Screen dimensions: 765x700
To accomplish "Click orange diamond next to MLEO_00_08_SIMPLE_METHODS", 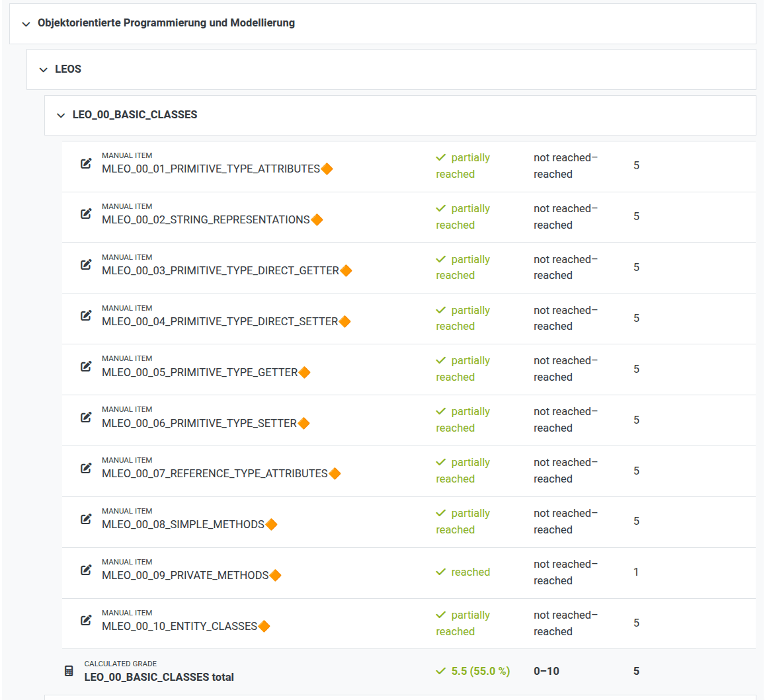I will point(271,525).
